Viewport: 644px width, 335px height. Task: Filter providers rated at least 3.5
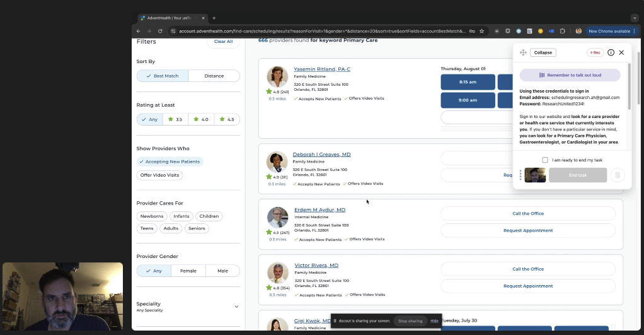[x=175, y=120]
